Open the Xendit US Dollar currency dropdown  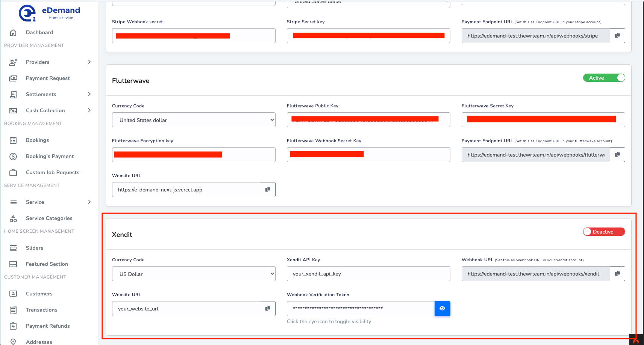pos(193,274)
